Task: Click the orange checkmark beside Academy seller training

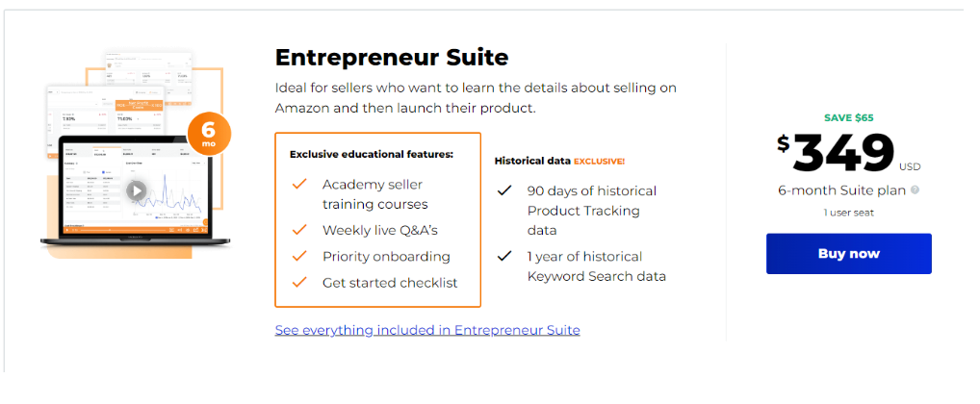Action: 300,184
